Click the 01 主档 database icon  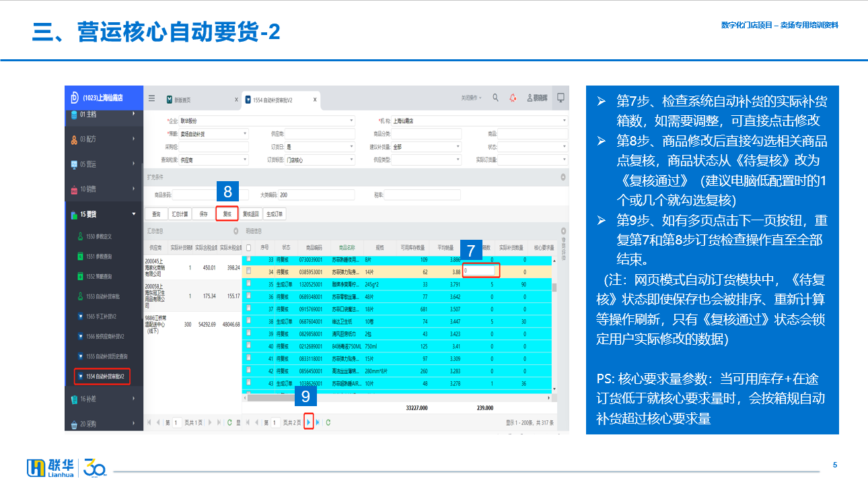click(x=74, y=114)
